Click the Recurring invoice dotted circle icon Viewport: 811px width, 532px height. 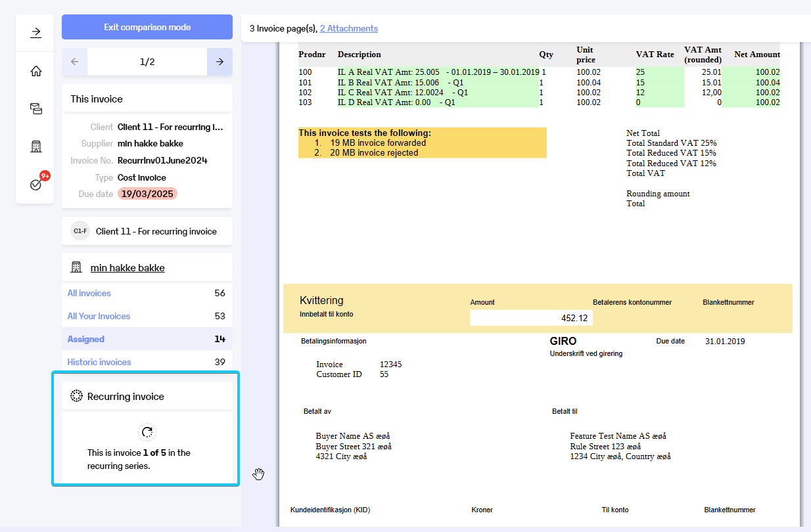click(x=76, y=396)
